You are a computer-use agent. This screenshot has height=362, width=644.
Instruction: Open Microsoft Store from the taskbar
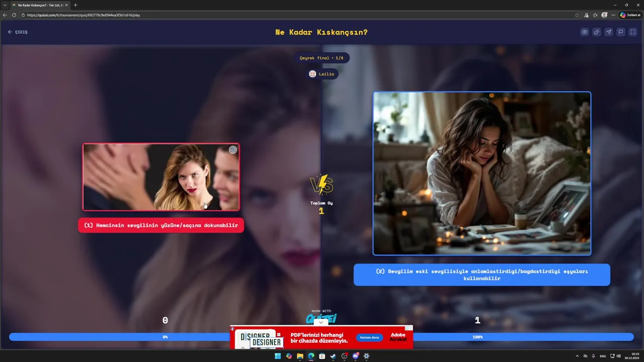click(x=322, y=356)
